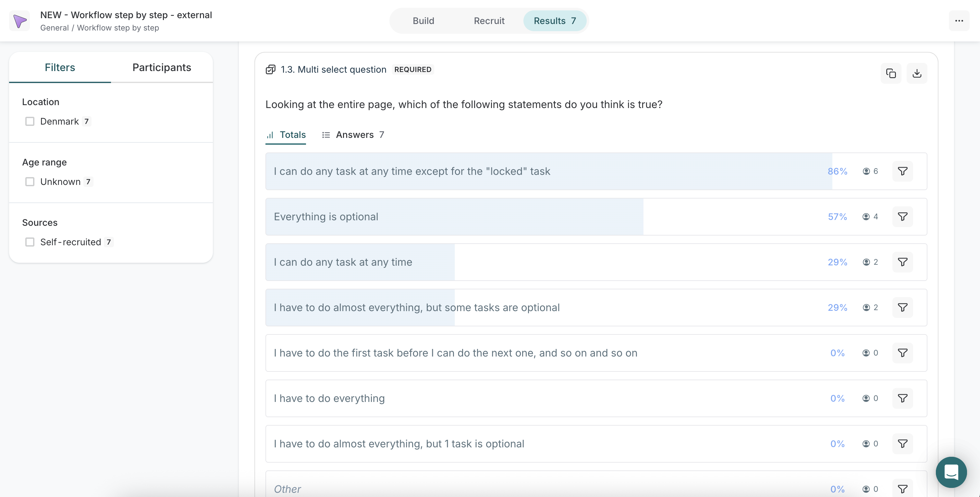Switch to the Participants tab

coord(162,67)
